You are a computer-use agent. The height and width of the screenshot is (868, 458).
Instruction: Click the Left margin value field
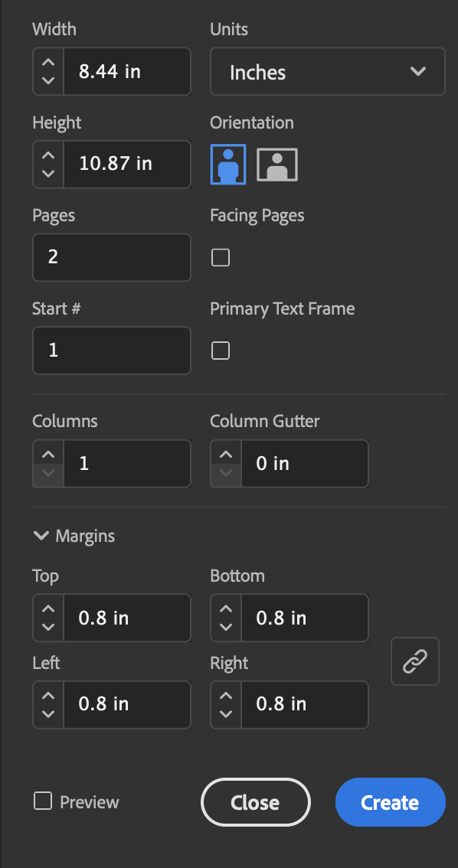[127, 704]
